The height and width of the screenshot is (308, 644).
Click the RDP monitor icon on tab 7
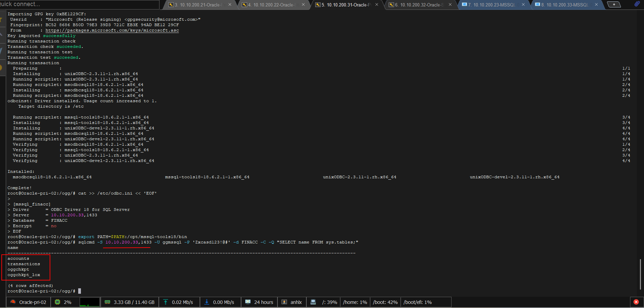tap(464, 4)
